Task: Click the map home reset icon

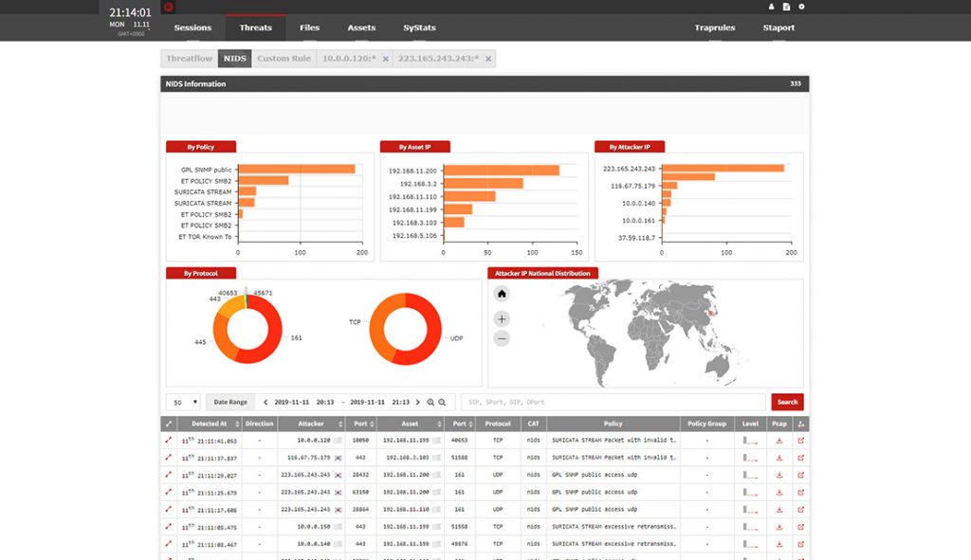Action: [502, 294]
